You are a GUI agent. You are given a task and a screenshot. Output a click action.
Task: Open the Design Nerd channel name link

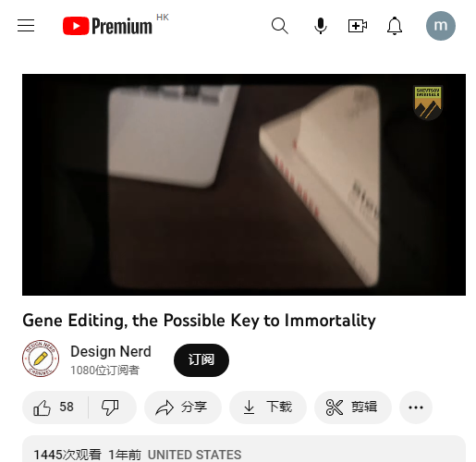111,351
